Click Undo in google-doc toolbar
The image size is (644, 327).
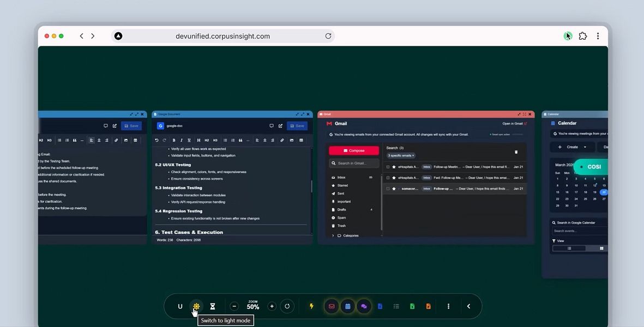(x=157, y=140)
